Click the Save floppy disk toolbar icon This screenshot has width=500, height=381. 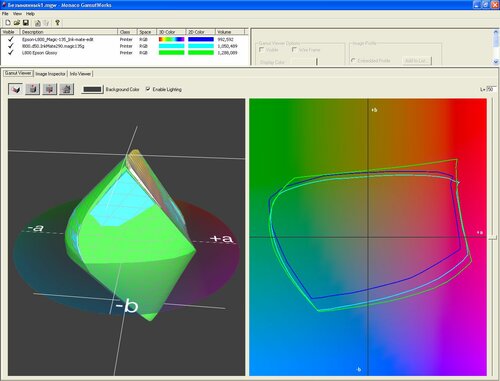click(26, 23)
